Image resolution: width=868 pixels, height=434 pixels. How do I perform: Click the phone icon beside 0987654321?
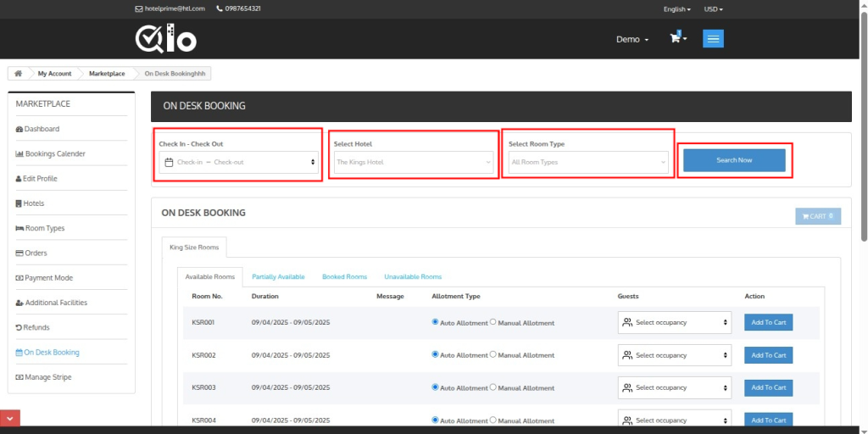coord(220,8)
